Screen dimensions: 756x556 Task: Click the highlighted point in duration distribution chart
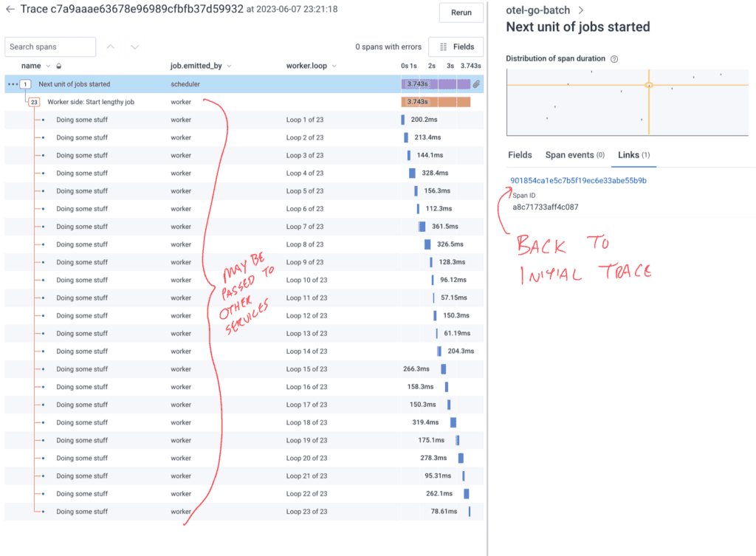coord(649,86)
